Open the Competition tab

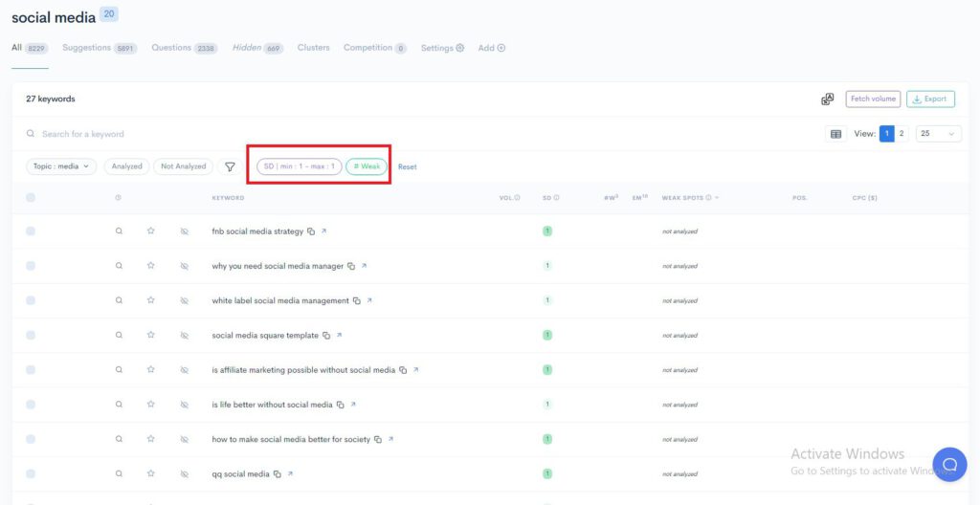coord(375,48)
